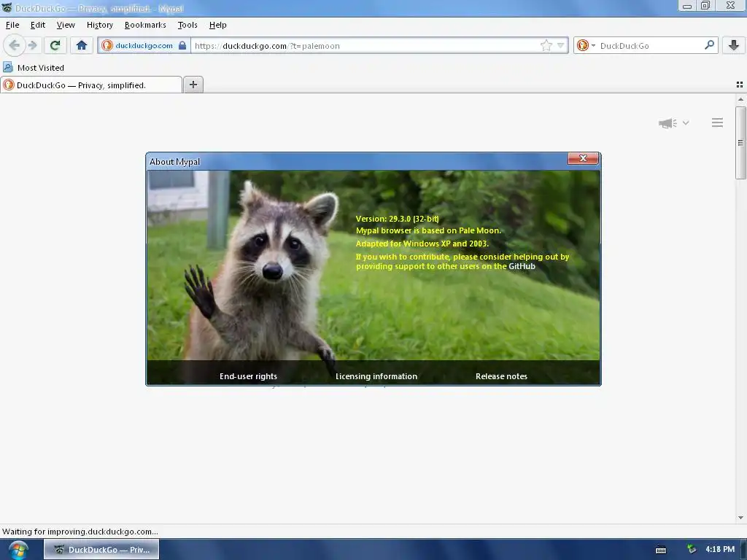Go to the Home page icon

[x=82, y=45]
